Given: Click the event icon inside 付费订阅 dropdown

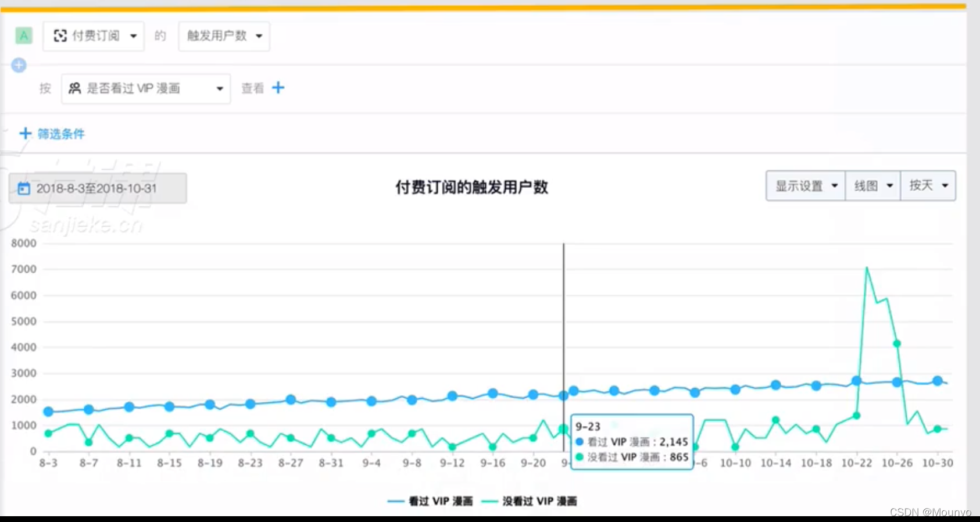Looking at the screenshot, I should point(60,36).
